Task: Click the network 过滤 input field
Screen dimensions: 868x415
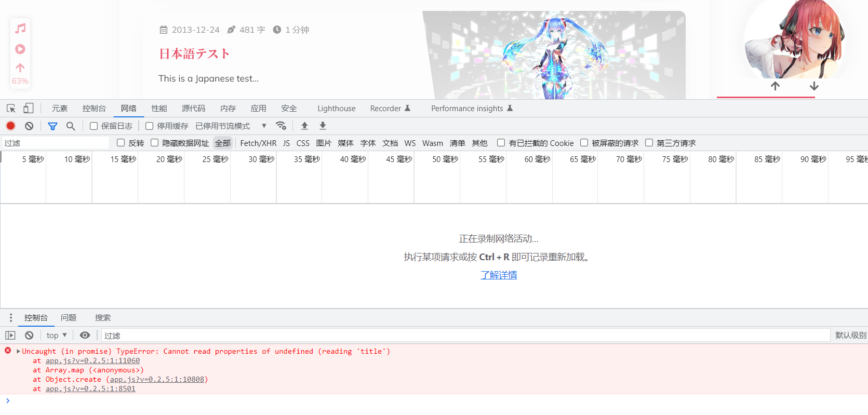Action: [x=55, y=143]
